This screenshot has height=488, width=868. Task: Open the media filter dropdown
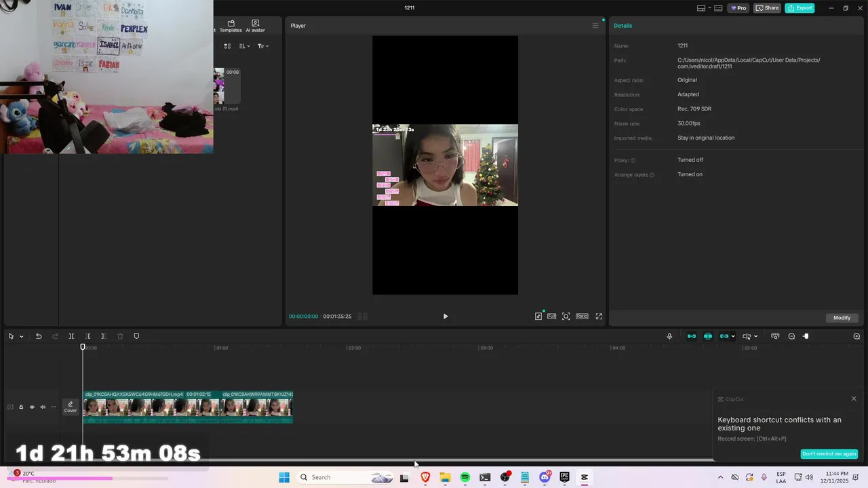pos(263,46)
